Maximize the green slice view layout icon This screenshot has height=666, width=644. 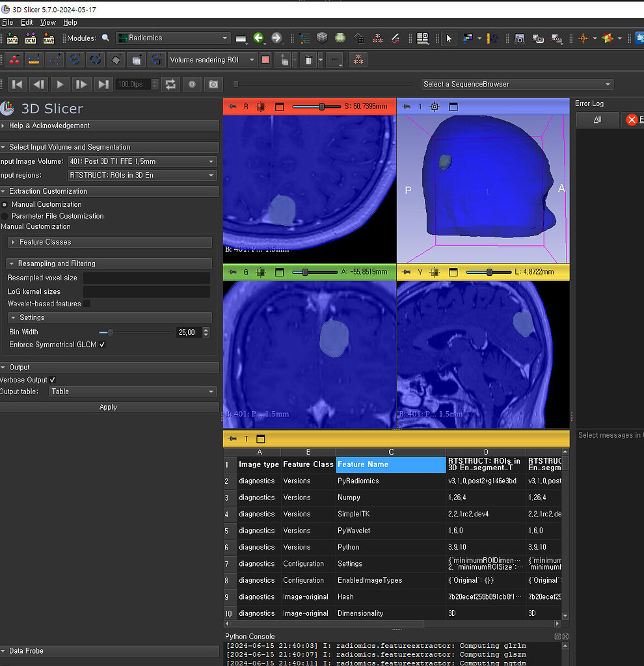[x=280, y=273]
